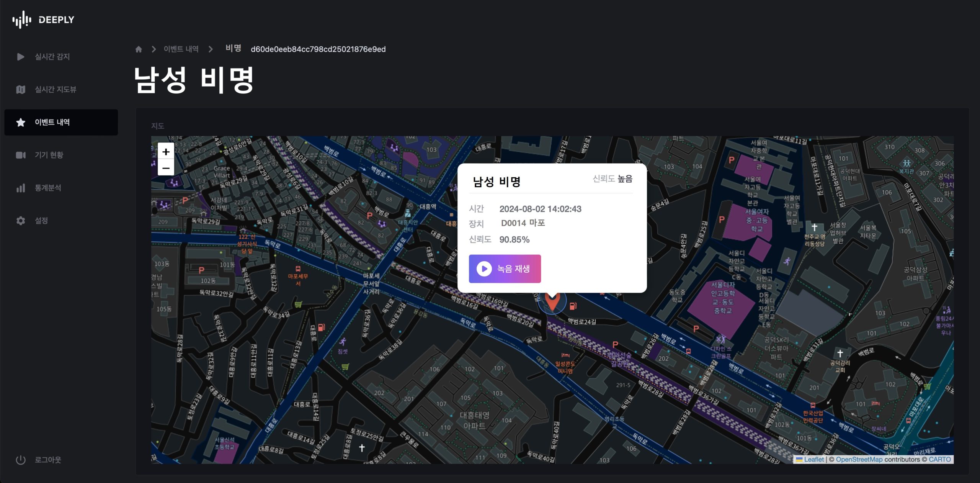This screenshot has width=980, height=483.
Task: Click the first breadcrumb chevron after home
Action: click(x=154, y=49)
